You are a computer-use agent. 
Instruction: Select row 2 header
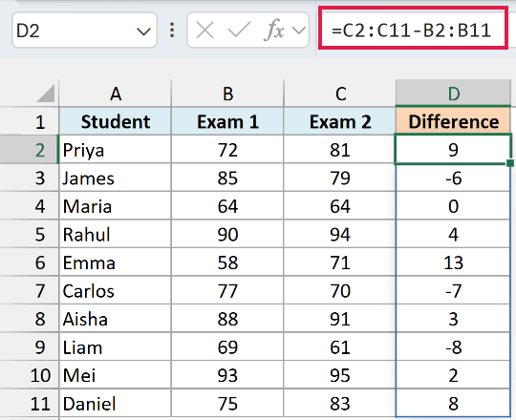30,150
